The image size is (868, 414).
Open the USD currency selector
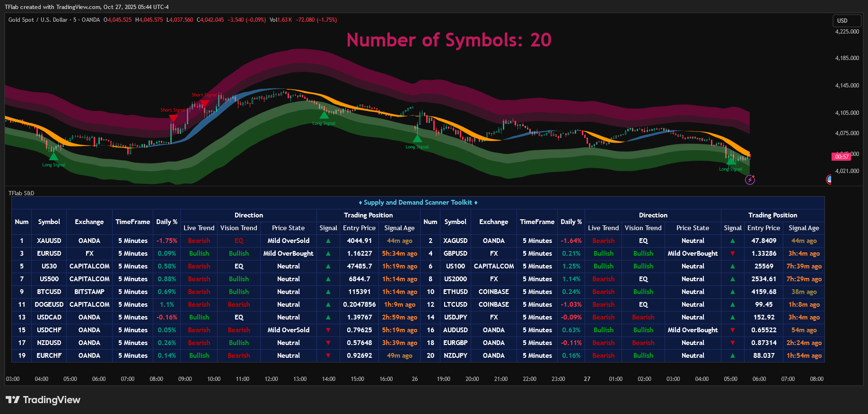847,20
